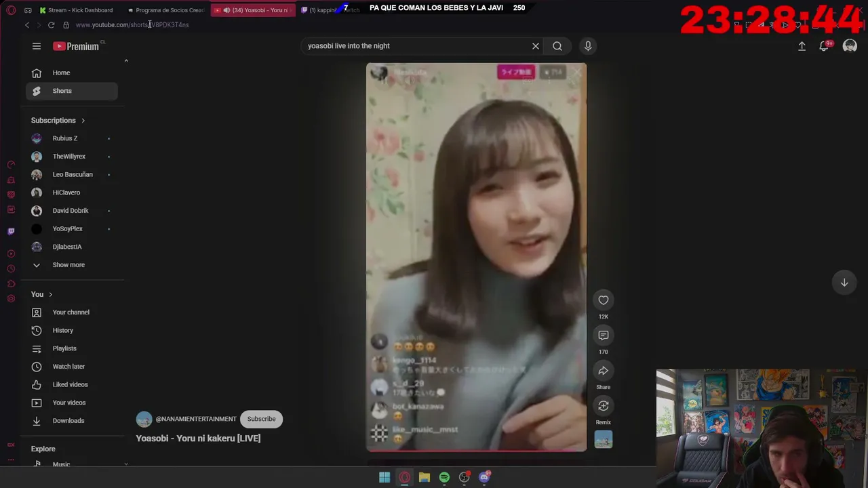Viewport: 868px width, 488px height.
Task: Open Leo Bascuñan channel
Action: click(72, 174)
